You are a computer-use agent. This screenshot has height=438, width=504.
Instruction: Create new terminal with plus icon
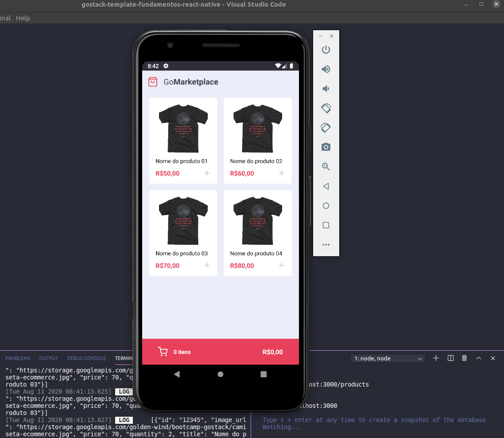tap(436, 358)
